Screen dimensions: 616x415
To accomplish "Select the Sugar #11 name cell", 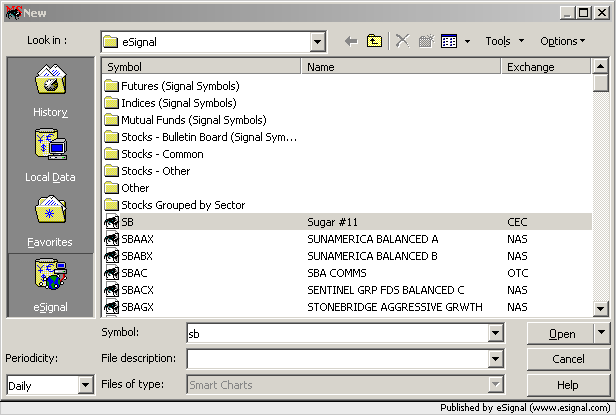I will click(x=332, y=222).
